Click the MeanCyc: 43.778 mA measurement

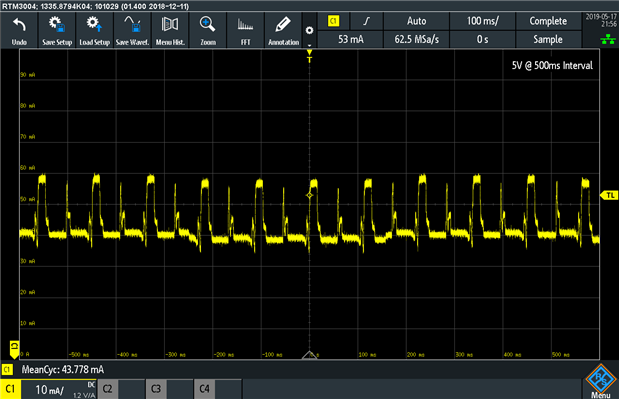click(x=63, y=370)
